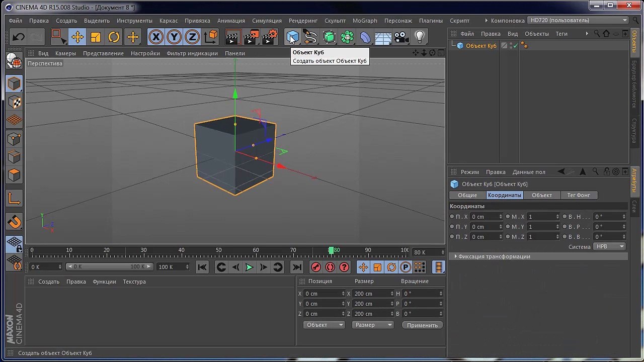Toggle the animation dot beside В . Н
This screenshot has width=644, height=362.
[565, 217]
